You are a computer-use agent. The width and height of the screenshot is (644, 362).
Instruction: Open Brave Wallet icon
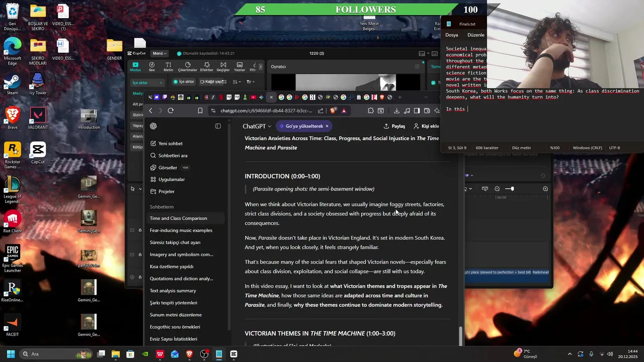[427, 111]
